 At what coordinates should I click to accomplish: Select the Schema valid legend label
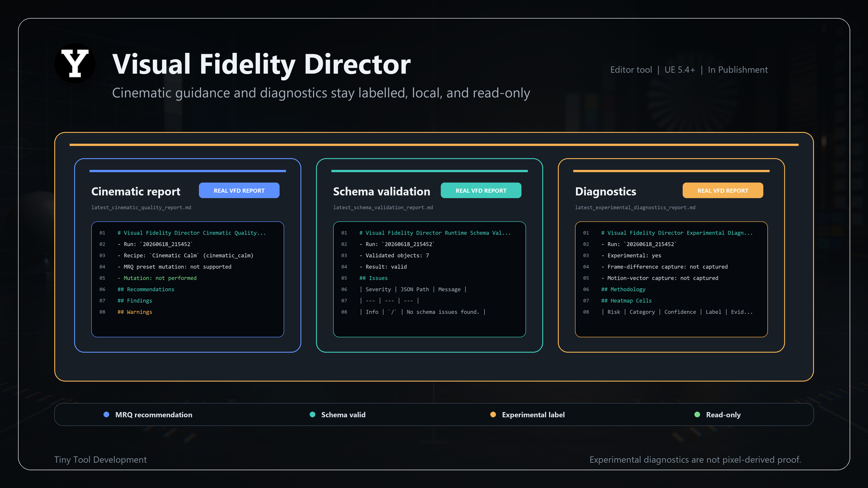click(344, 415)
